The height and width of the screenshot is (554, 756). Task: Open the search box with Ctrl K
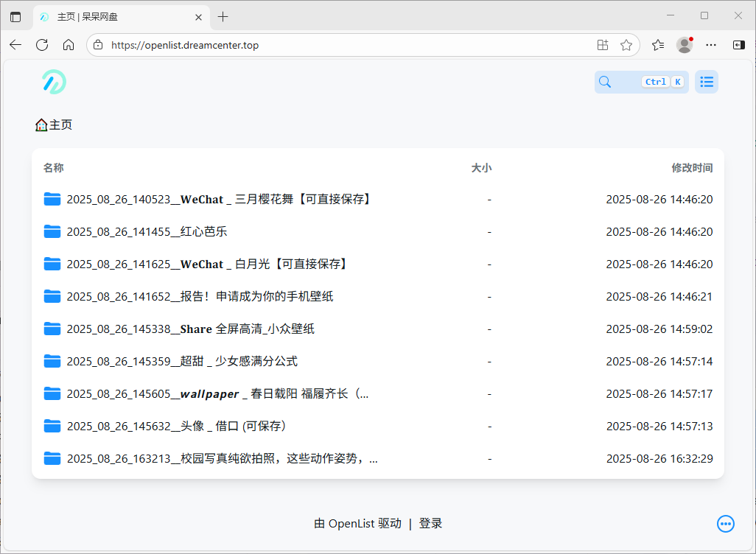click(x=641, y=82)
